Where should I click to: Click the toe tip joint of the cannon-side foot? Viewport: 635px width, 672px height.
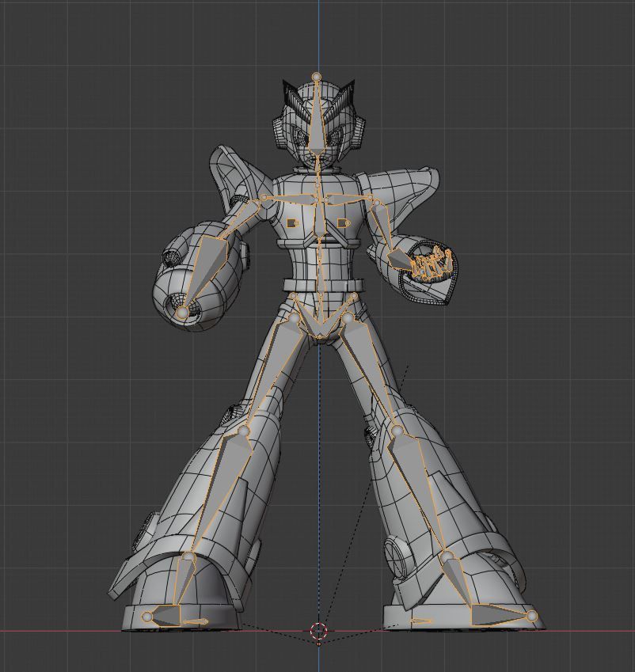tap(147, 617)
